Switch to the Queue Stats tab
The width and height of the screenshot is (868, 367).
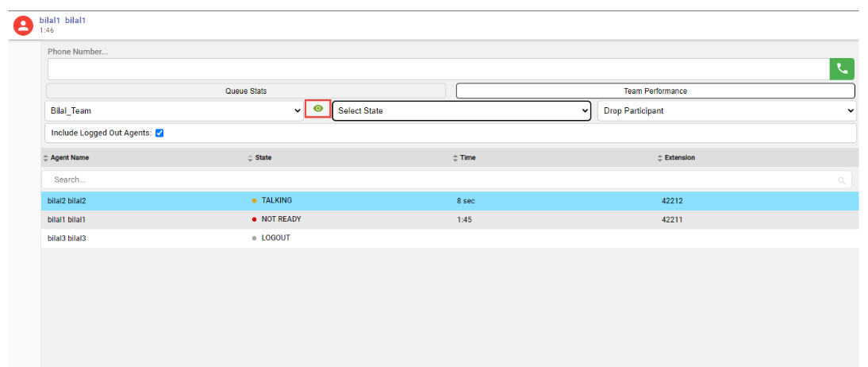tap(246, 91)
